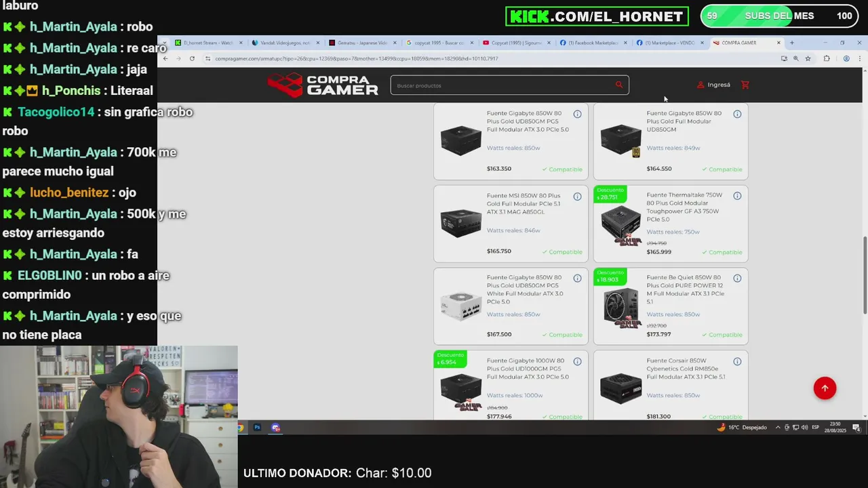Screen dimensions: 868x488
Task: Open Fuente Thermaltake 750W product title
Action: pos(684,207)
